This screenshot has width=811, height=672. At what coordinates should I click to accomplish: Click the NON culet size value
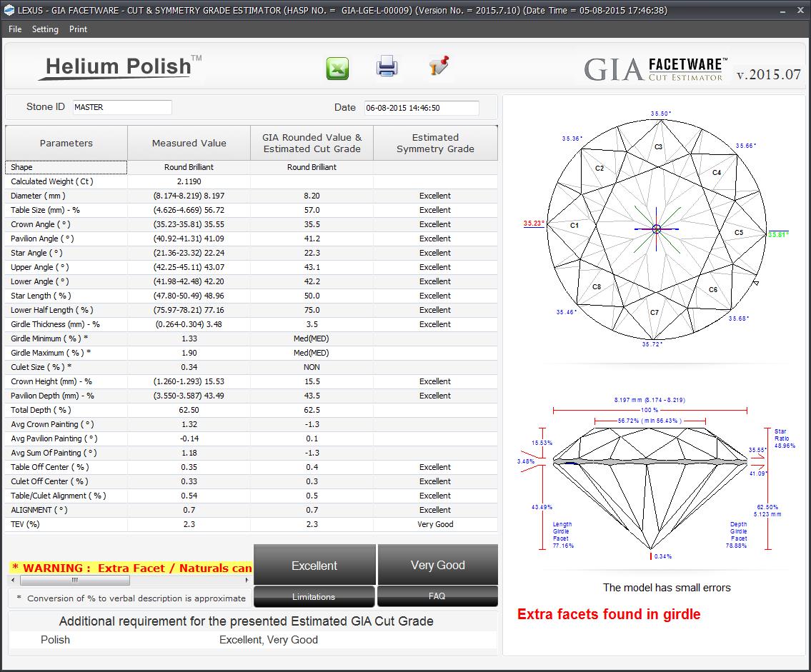[312, 367]
